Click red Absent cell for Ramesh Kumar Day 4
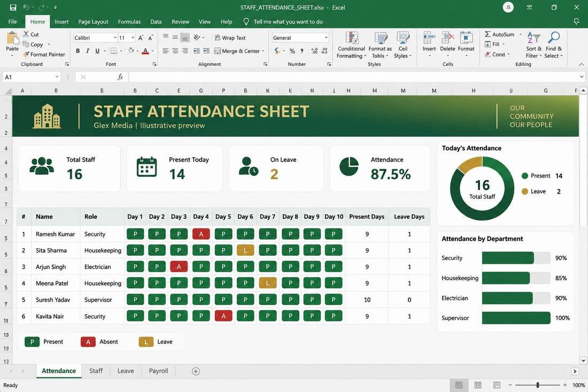The height and width of the screenshot is (392, 588). pos(201,234)
